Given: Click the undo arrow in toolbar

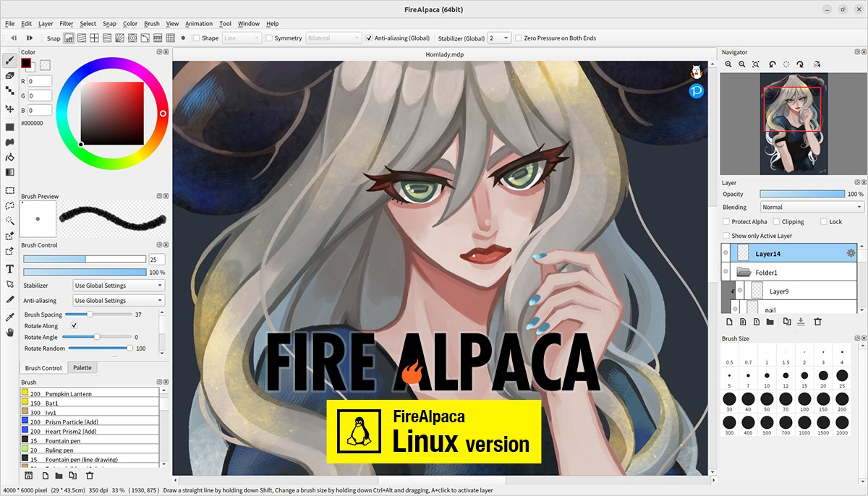Looking at the screenshot, I should click(x=13, y=38).
